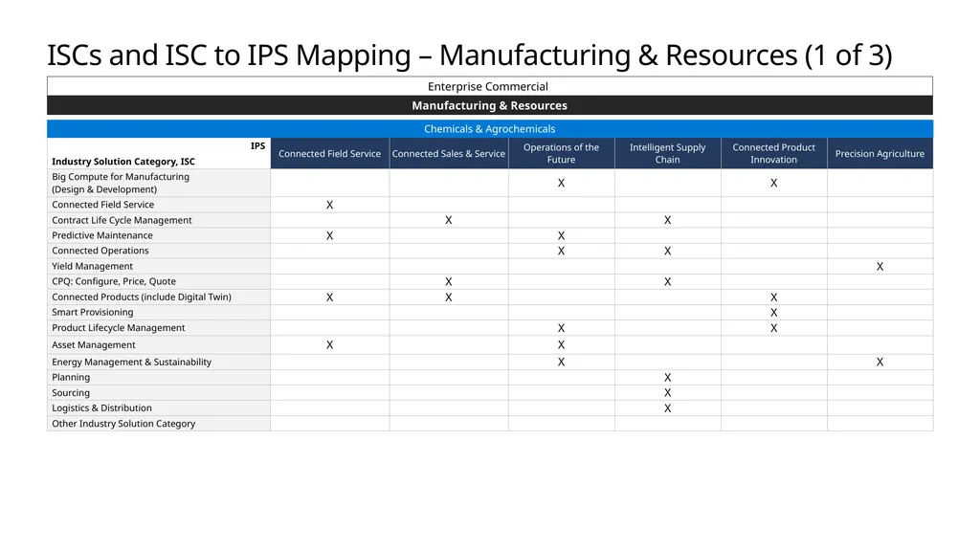Click the Connected Product Innovation column header
Image resolution: width=980 pixels, height=550 pixels.
click(x=773, y=154)
